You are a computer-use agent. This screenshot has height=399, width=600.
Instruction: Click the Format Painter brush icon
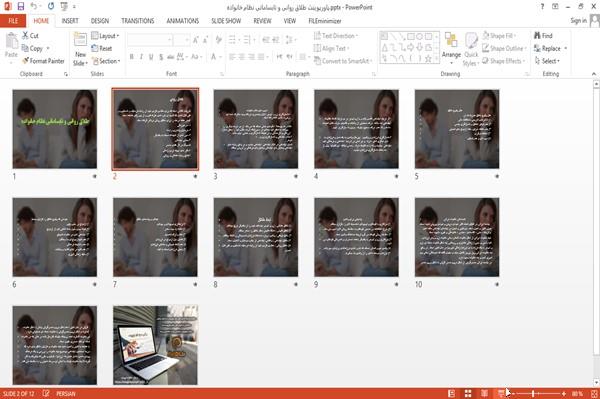pos(26,61)
